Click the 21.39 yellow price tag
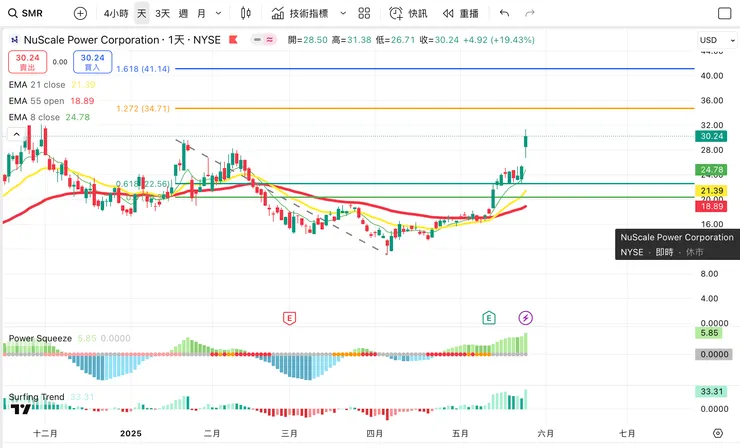740x448 pixels. (711, 191)
